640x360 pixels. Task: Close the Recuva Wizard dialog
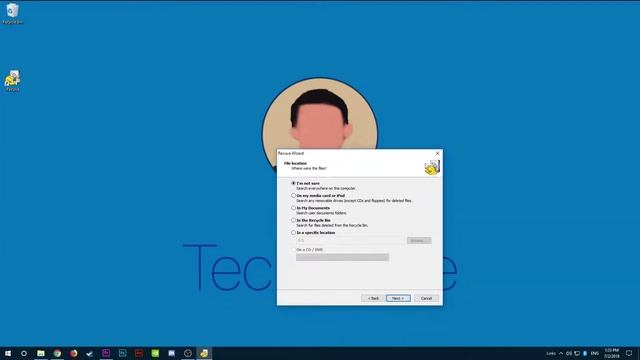click(437, 153)
